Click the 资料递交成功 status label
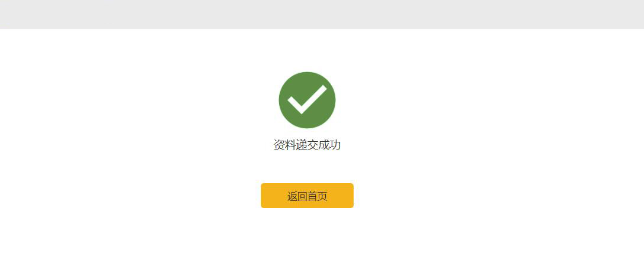 coord(307,145)
